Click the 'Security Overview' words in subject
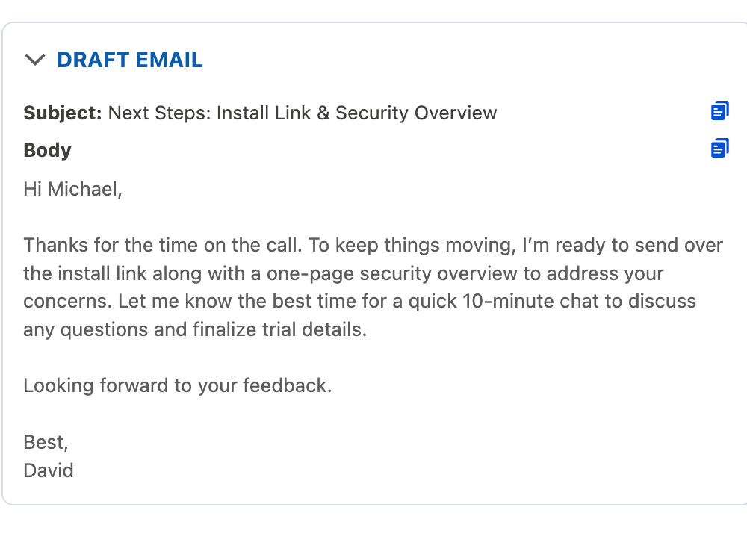Image resolution: width=747 pixels, height=560 pixels. coord(416,113)
